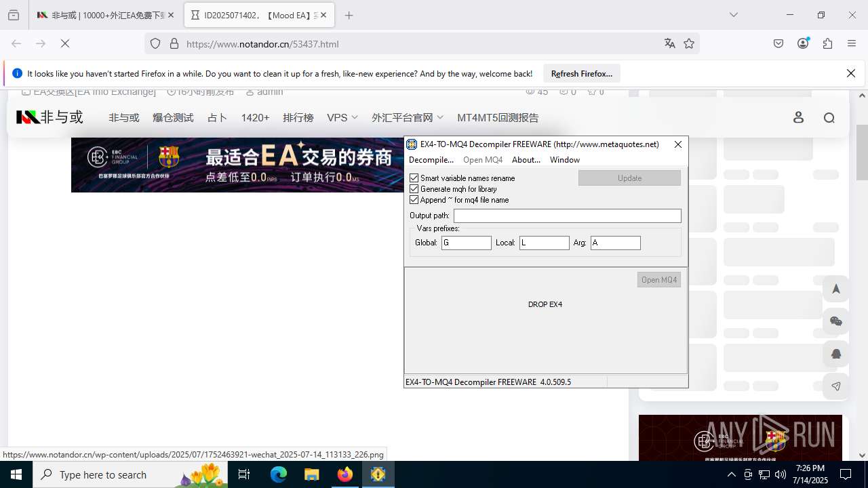This screenshot has height=488, width=868.
Task: Click the WeChat side floating icon
Action: click(x=836, y=321)
